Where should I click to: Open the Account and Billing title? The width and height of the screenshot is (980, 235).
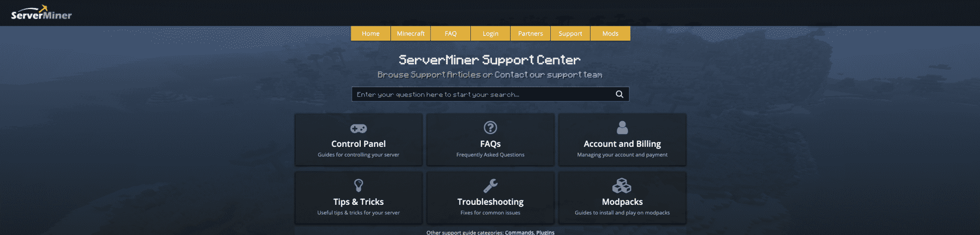(x=622, y=144)
